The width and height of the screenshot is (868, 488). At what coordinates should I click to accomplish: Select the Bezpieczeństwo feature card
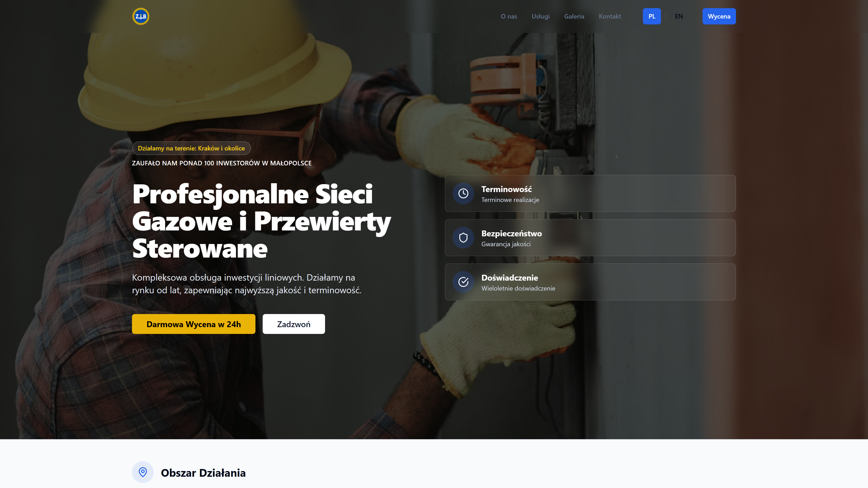(x=590, y=238)
